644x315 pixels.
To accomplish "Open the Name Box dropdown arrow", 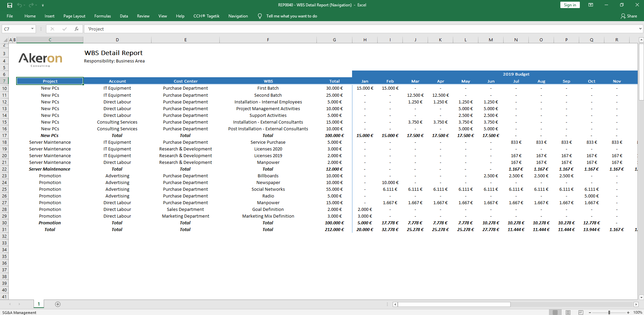I will (x=32, y=29).
